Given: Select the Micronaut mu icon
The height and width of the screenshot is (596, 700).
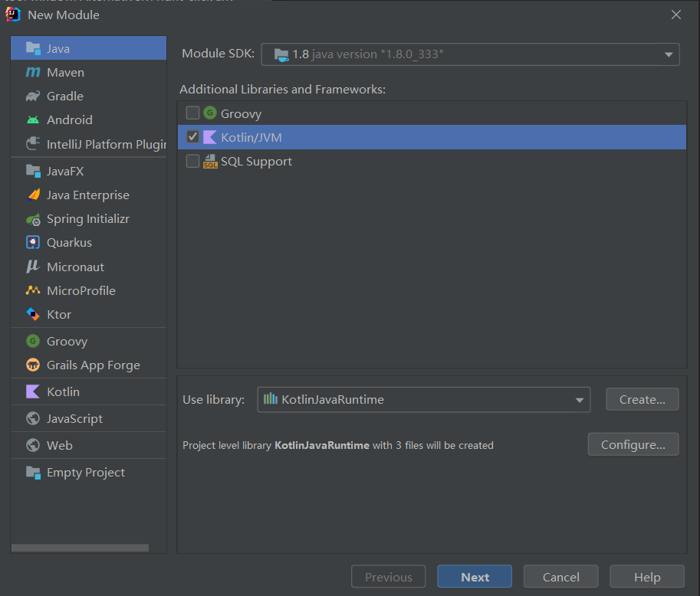Looking at the screenshot, I should 33,267.
